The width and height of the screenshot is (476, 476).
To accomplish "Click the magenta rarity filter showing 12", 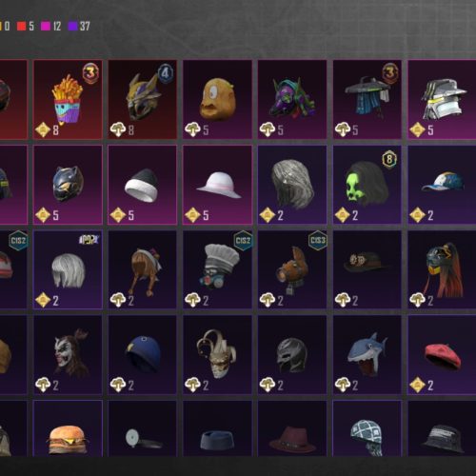I will 51,26.
